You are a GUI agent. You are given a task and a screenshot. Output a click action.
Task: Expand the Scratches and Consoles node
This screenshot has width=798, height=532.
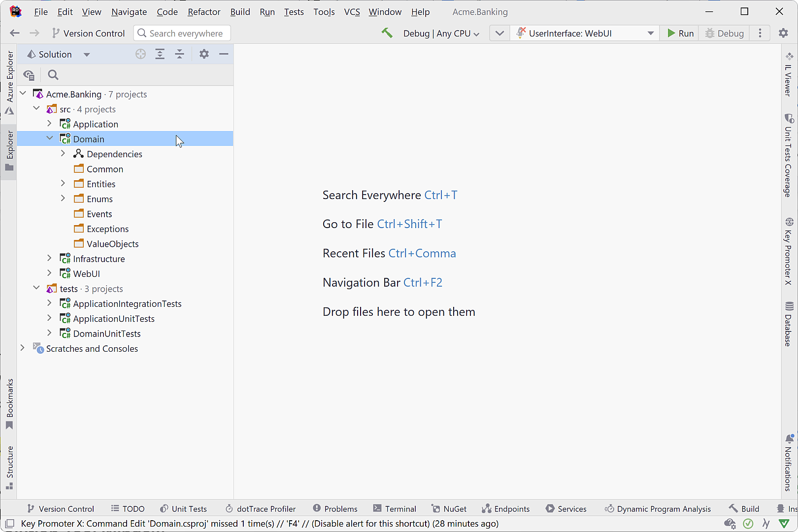point(23,348)
